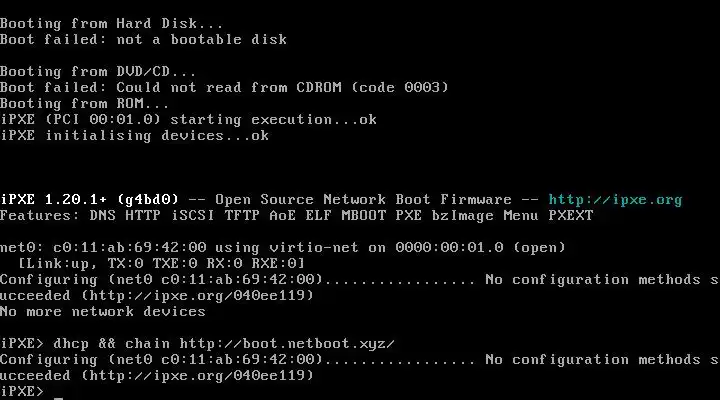720x400 pixels.
Task: Click the cyan http://ipxe.org link
Action: 615,200
